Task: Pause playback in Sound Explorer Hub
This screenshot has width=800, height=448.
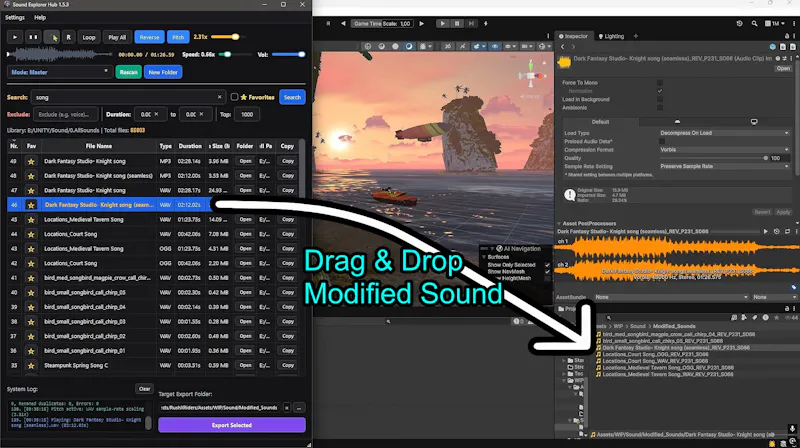Action: click(x=33, y=37)
